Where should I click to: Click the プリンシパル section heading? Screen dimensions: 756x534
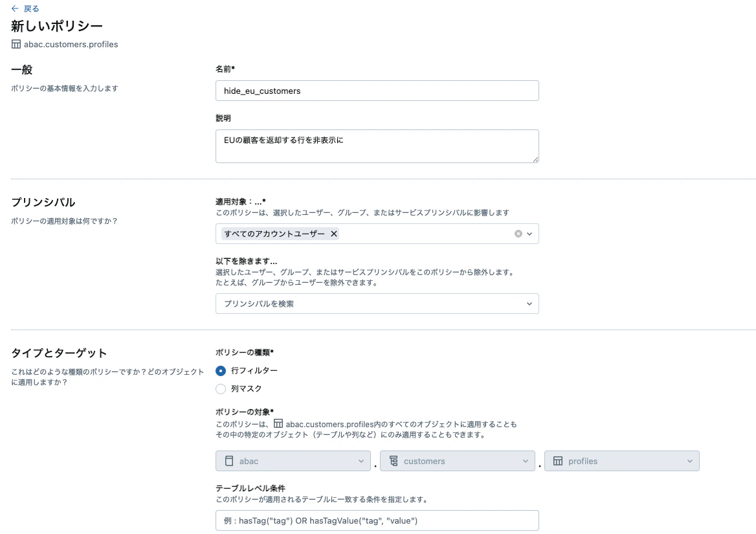(43, 202)
